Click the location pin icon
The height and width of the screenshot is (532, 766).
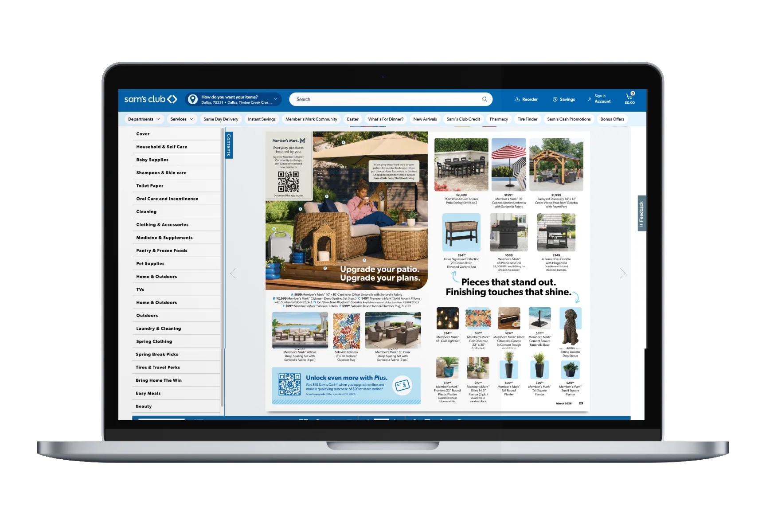pyautogui.click(x=193, y=99)
